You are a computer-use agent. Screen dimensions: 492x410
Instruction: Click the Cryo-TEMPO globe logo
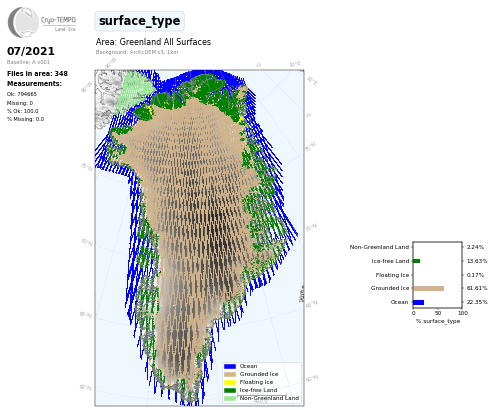[23, 22]
